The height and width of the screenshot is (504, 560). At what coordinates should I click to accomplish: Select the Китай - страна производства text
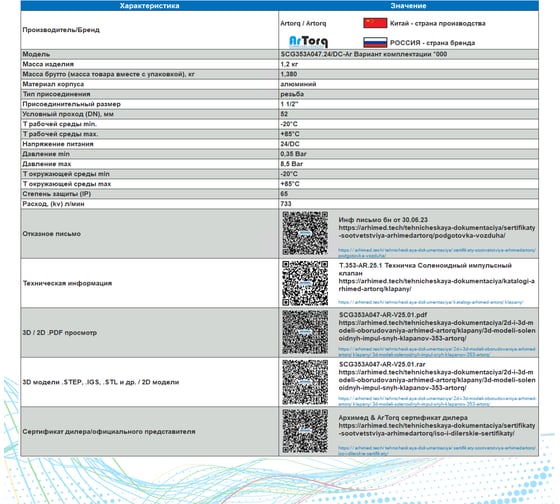coord(438,23)
